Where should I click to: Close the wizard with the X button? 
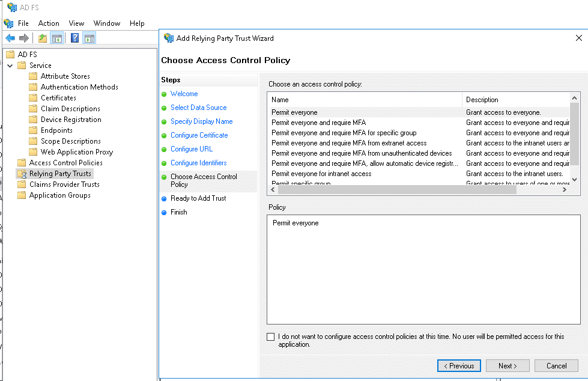(579, 38)
